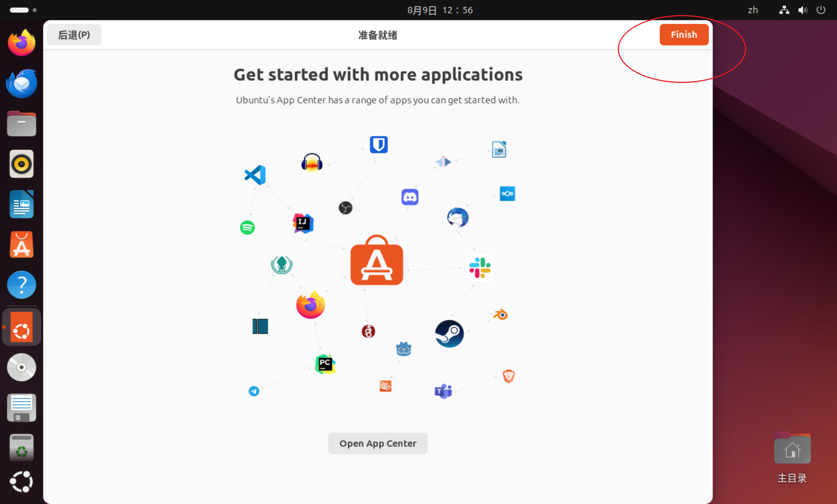Go back with the 后退(P) button
This screenshot has height=504, width=837.
[74, 35]
